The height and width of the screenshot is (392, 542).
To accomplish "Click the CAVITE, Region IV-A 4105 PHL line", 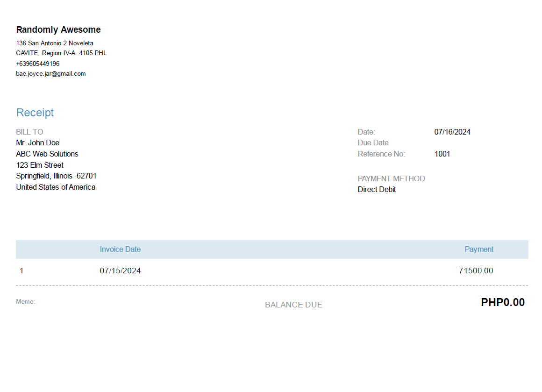I will 61,53.
